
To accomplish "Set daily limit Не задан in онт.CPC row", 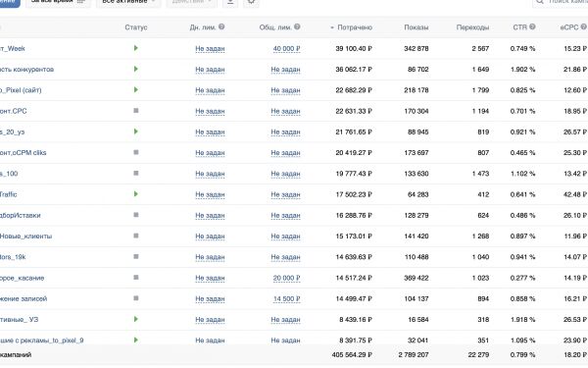I will pos(210,111).
